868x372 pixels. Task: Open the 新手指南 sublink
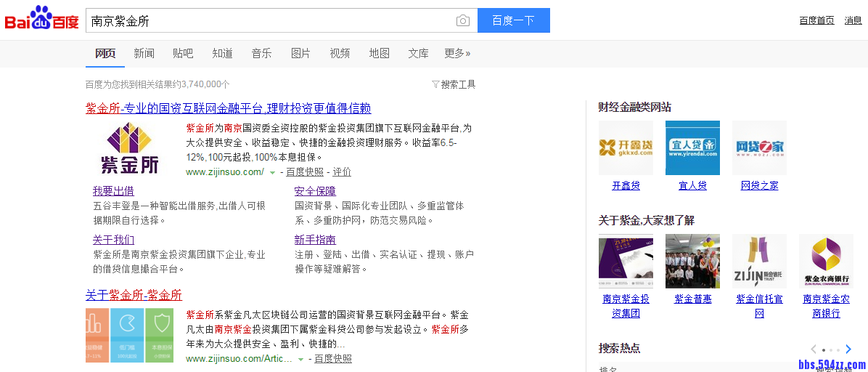(315, 240)
